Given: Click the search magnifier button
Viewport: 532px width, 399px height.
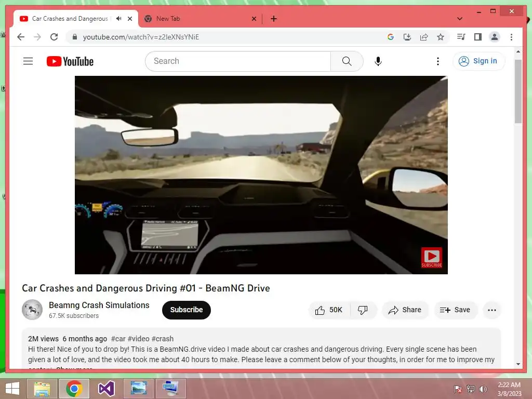Looking at the screenshot, I should (347, 61).
